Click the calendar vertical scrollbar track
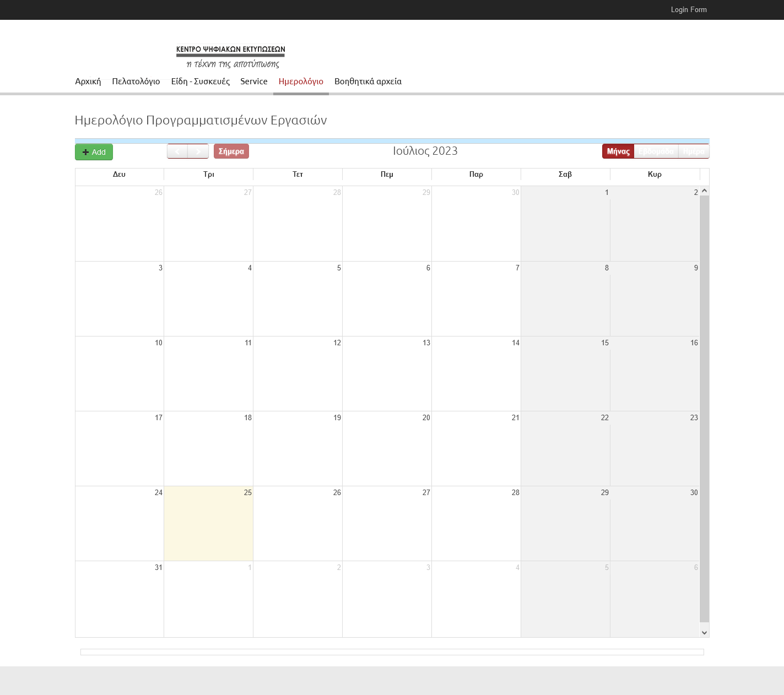This screenshot has height=695, width=784. tap(704, 408)
